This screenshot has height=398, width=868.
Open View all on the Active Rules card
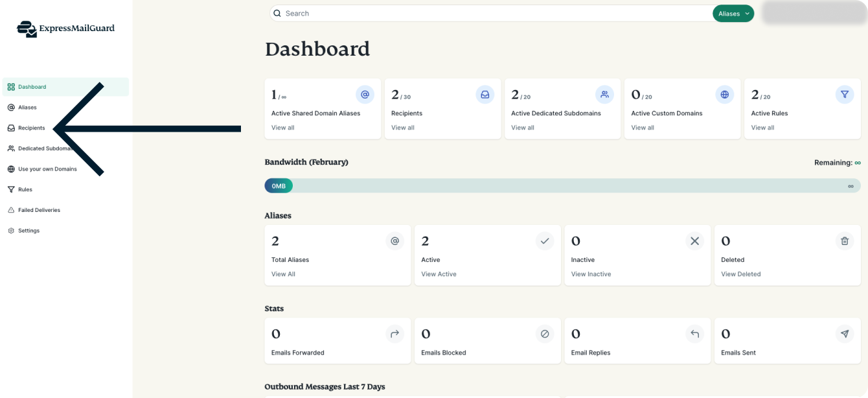click(x=762, y=128)
